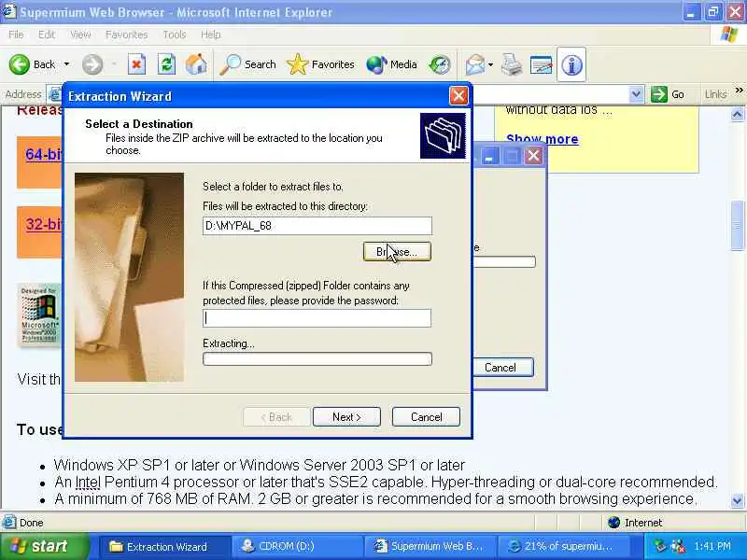Open the View menu
Image resolution: width=747 pixels, height=560 pixels.
(x=80, y=35)
